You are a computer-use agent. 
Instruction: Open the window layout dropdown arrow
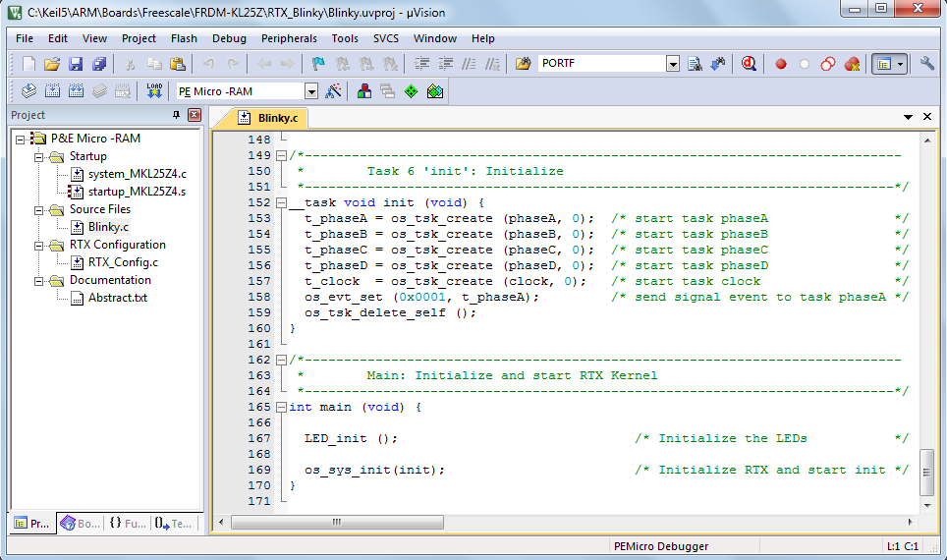coord(900,64)
